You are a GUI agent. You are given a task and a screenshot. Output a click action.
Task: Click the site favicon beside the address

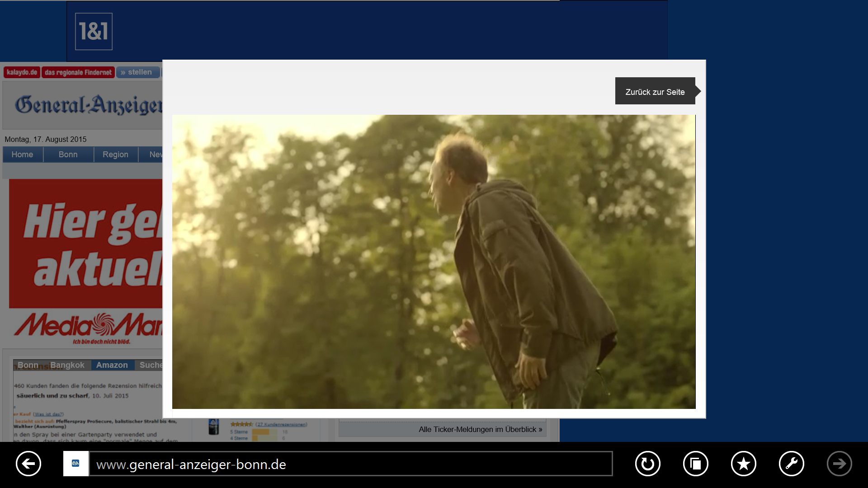pos(75,464)
